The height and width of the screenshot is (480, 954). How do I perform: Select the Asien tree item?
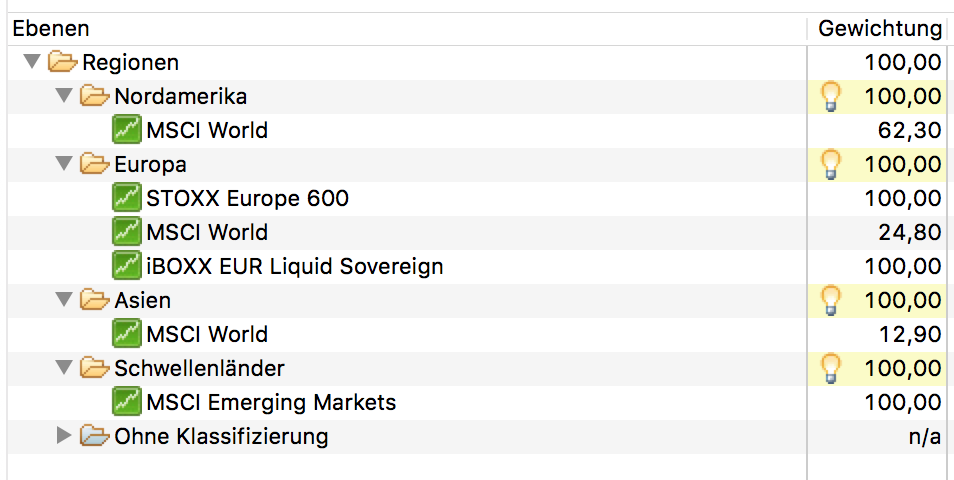click(142, 300)
